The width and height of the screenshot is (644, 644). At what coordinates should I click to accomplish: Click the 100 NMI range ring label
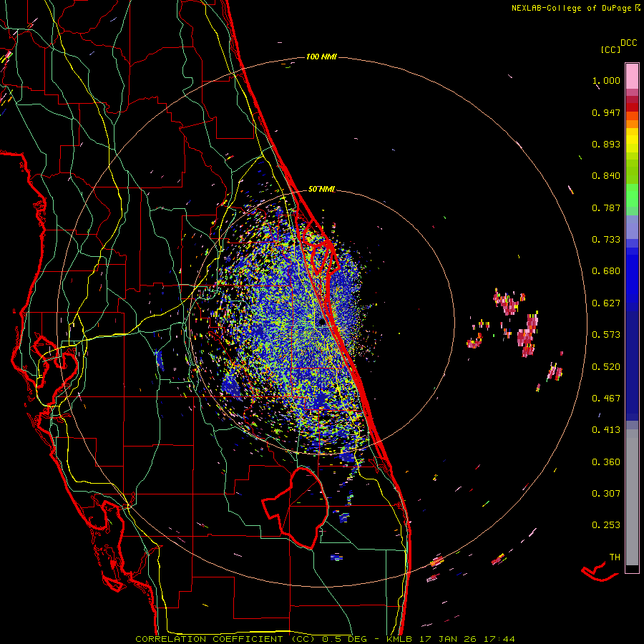coord(321,57)
